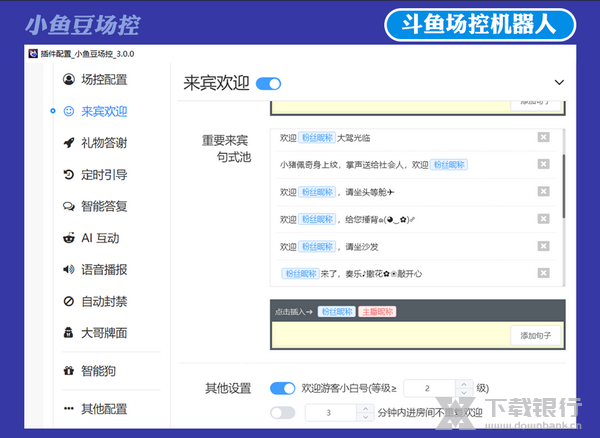Decrease the minutes value with down arrow
This screenshot has height=438, width=600.
pyautogui.click(x=365, y=417)
